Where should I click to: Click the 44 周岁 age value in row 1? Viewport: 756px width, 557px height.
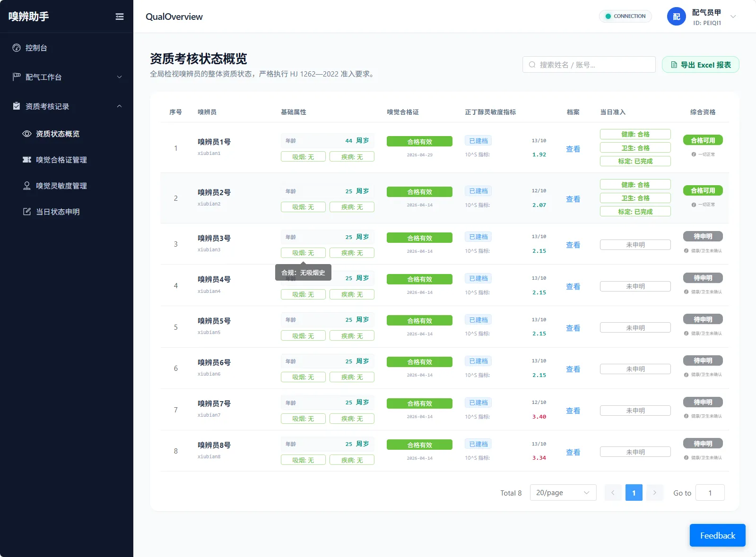[357, 141]
